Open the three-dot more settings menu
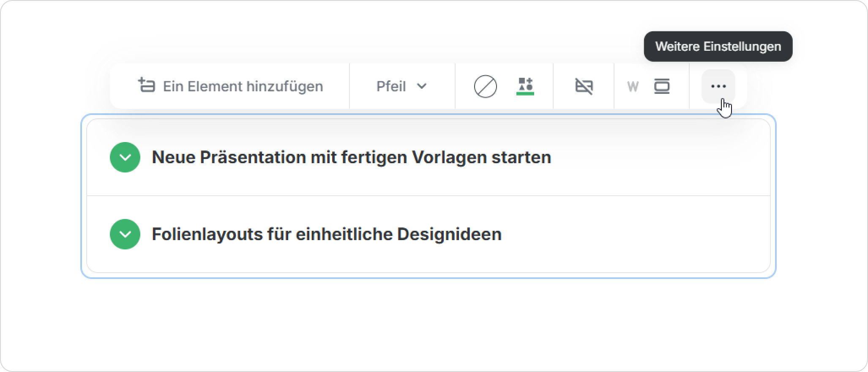The width and height of the screenshot is (868, 372). (718, 87)
